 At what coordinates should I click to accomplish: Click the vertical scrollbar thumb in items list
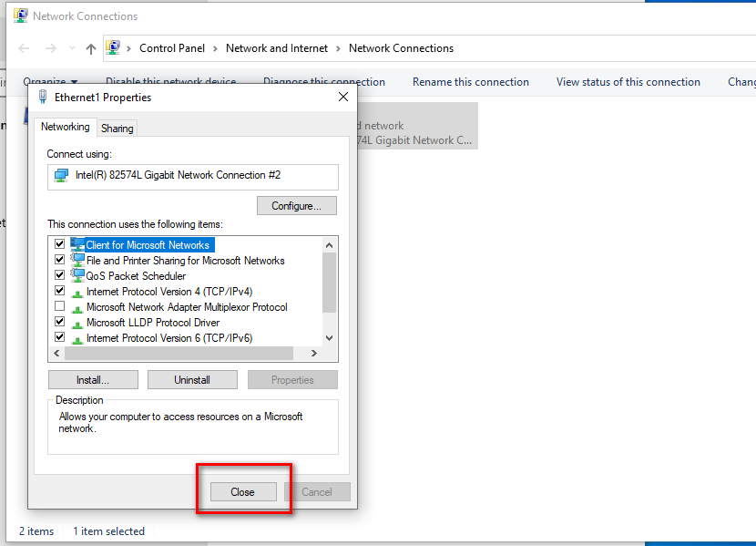pyautogui.click(x=330, y=283)
